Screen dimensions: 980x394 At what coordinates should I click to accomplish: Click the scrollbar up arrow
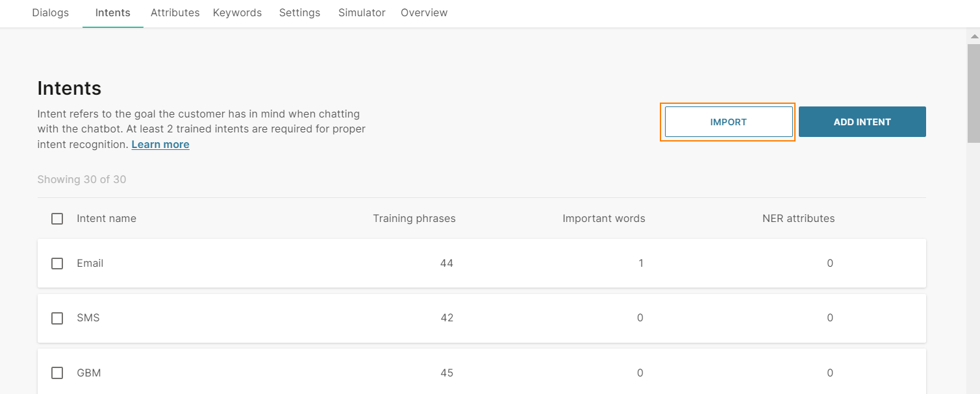point(973,36)
